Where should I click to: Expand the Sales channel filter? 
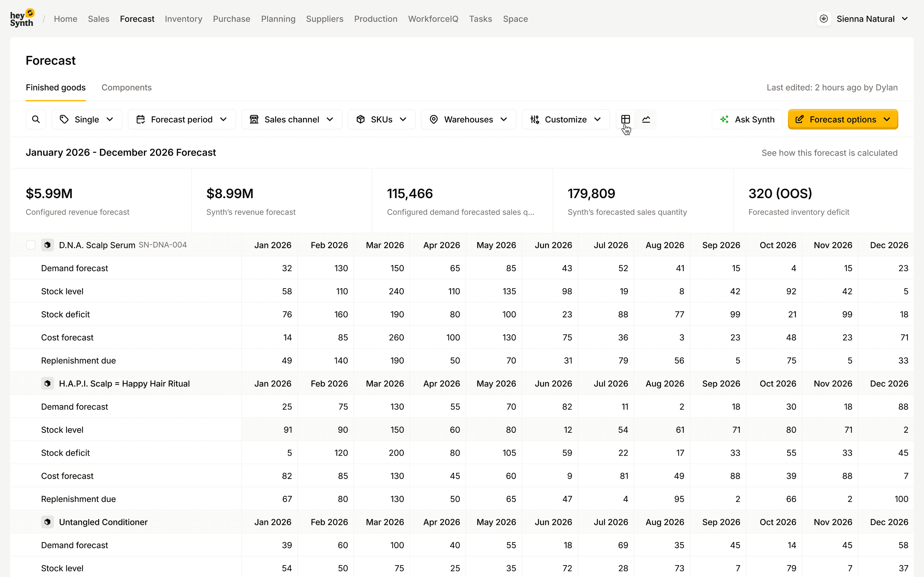[292, 119]
